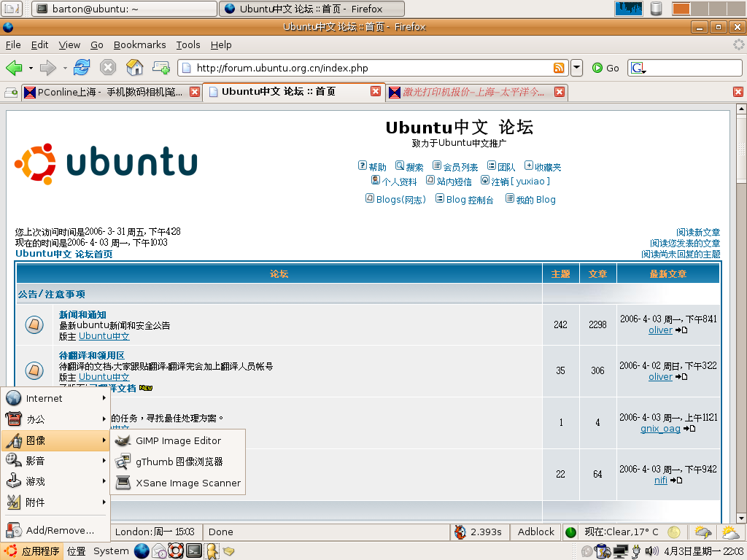
Task: Open the Bookmarks menu
Action: tap(139, 44)
